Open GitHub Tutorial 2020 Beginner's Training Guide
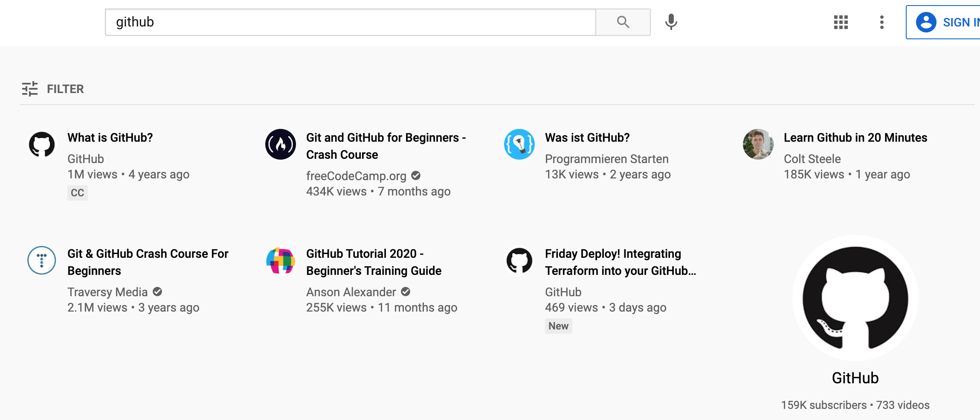Viewport: 980px width, 420px height. click(x=374, y=262)
